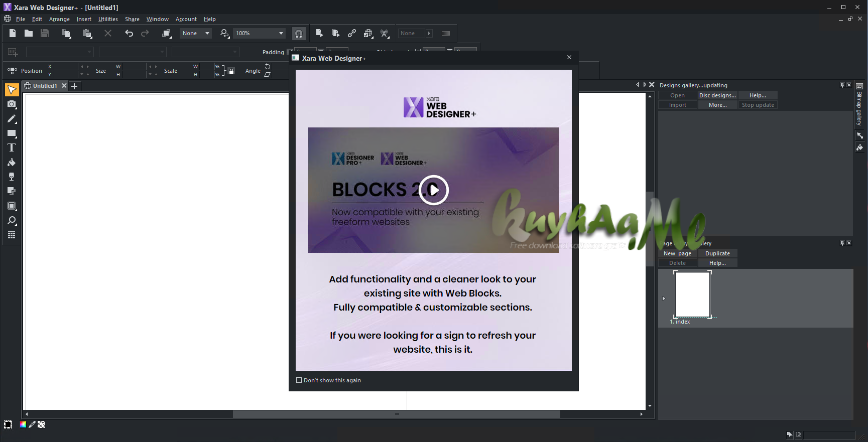Toggle the magnetic snap button
Image resolution: width=868 pixels, height=442 pixels.
pyautogui.click(x=299, y=33)
